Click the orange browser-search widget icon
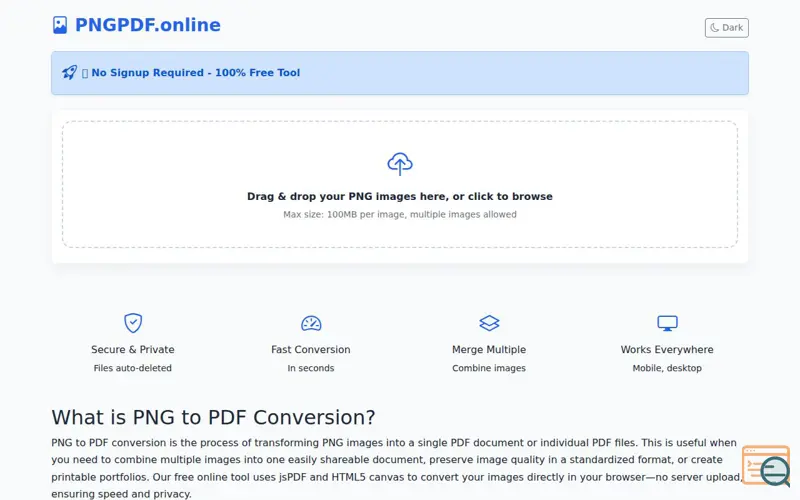This screenshot has width=800, height=500. (x=766, y=466)
